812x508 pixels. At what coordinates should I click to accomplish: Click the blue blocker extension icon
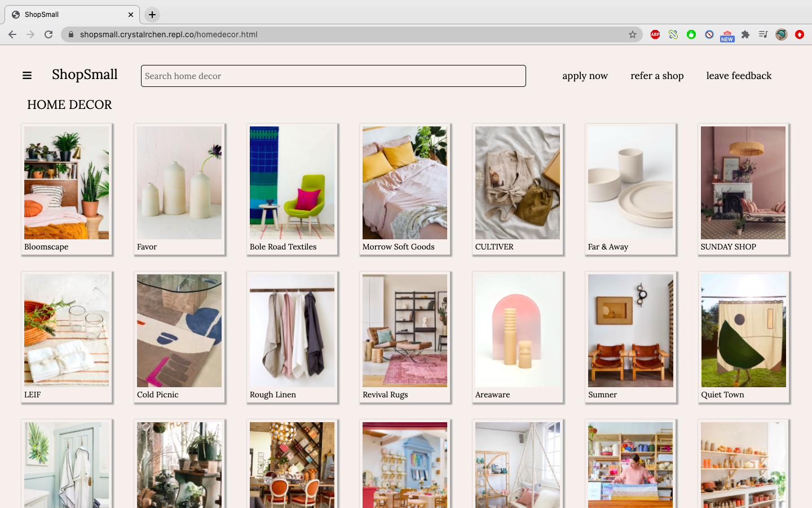tap(709, 34)
